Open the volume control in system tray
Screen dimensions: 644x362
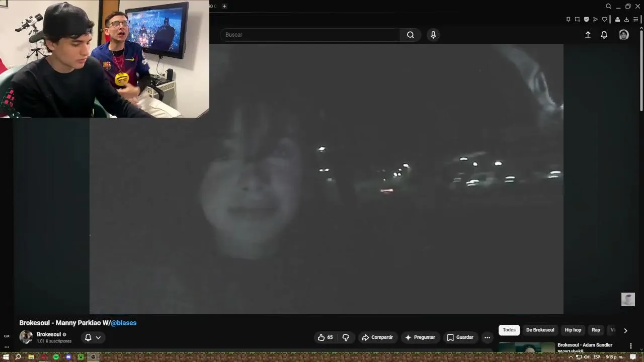(587, 357)
